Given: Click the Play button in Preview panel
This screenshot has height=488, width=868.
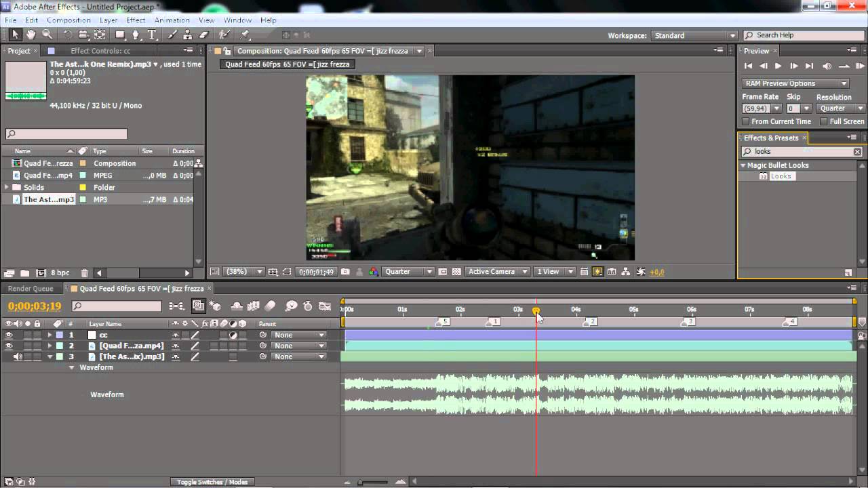Looking at the screenshot, I should [778, 66].
